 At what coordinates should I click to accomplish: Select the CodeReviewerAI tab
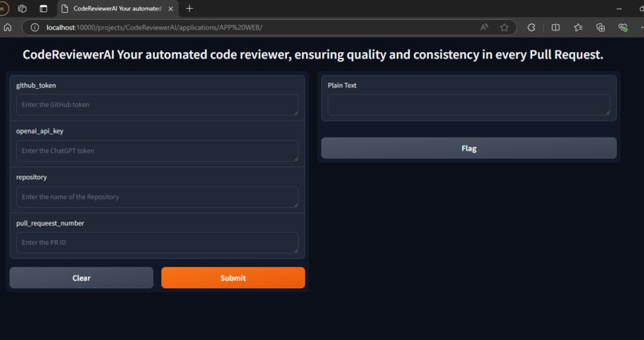coord(117,9)
